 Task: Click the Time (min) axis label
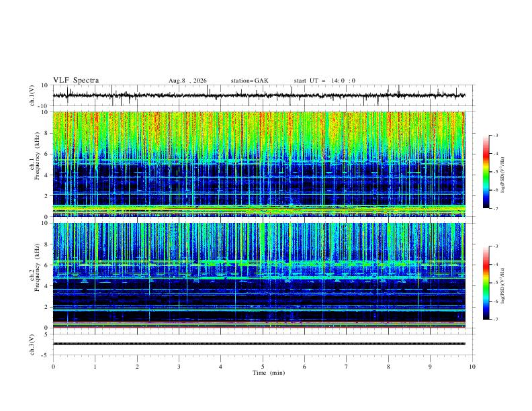pos(269,373)
